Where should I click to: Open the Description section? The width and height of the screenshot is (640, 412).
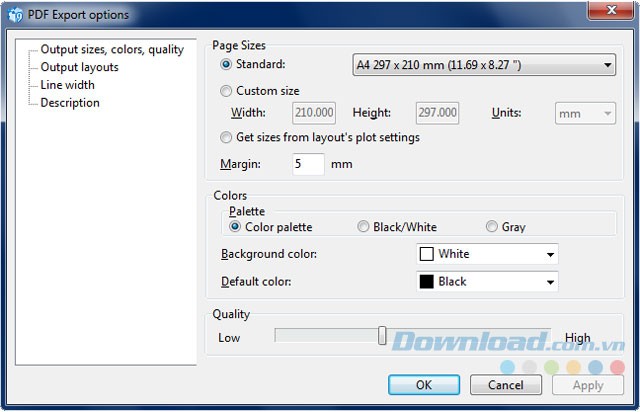70,103
